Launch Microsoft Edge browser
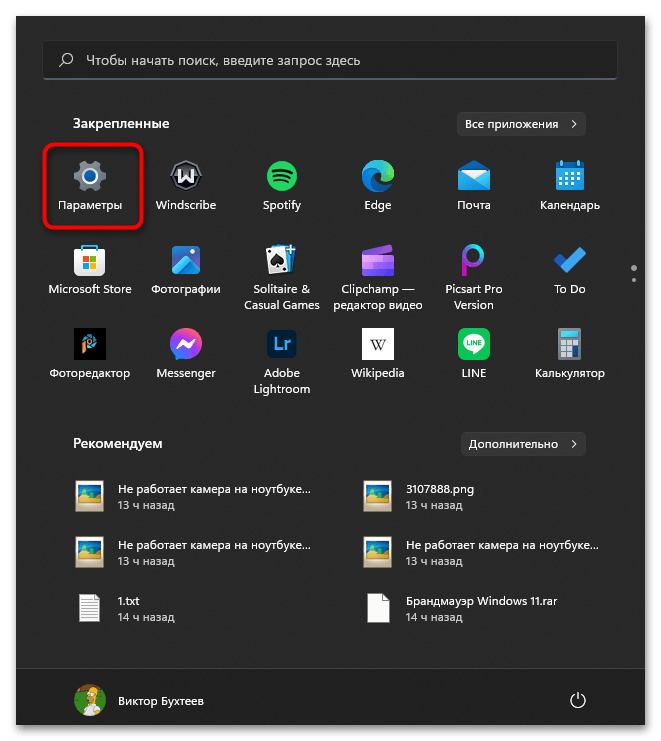The width and height of the screenshot is (661, 741). click(378, 186)
